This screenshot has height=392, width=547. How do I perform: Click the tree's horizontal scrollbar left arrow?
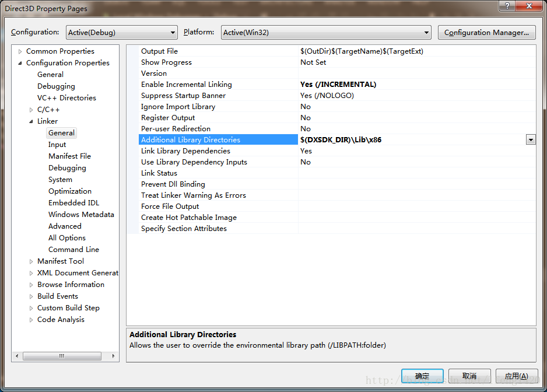tap(17, 356)
